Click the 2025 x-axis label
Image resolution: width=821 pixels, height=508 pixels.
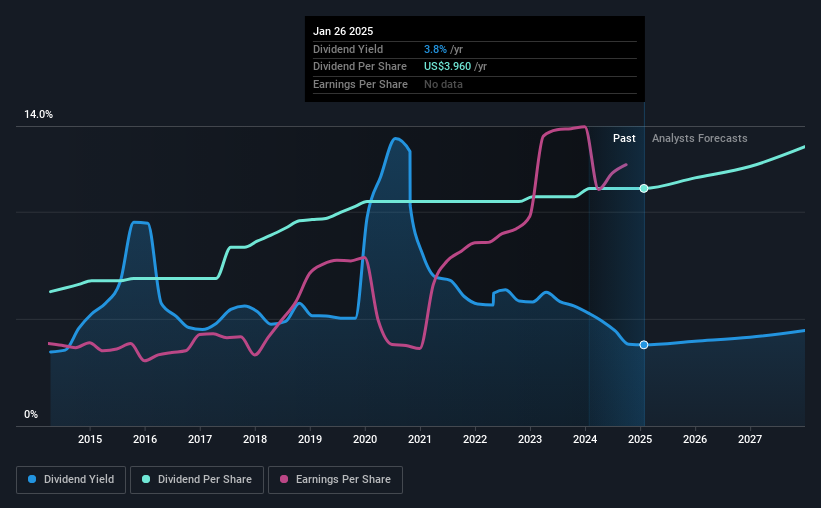click(x=640, y=439)
